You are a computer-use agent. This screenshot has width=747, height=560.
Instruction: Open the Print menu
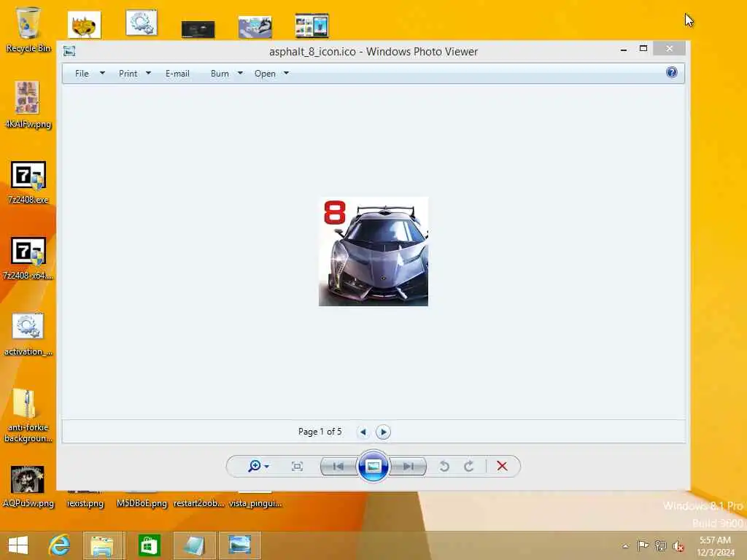pos(128,74)
